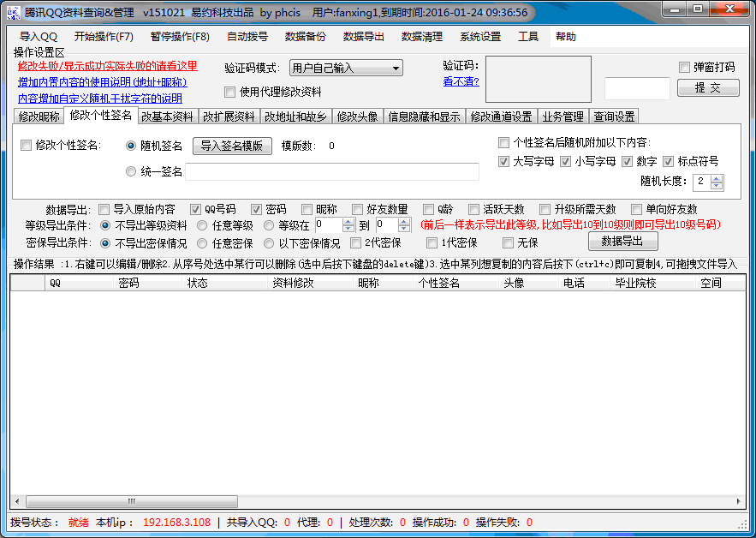Click 开始操作(F7) menu item
The width and height of the screenshot is (756, 538).
[x=104, y=37]
